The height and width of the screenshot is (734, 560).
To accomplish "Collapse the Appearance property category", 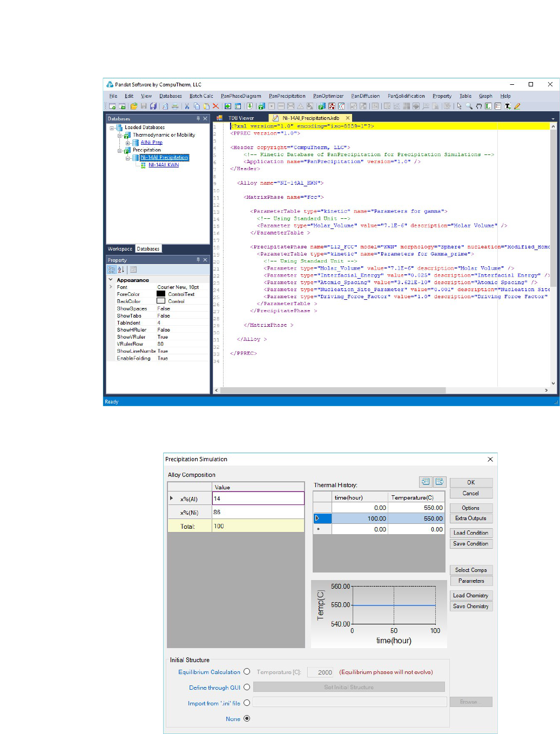I will [x=111, y=280].
